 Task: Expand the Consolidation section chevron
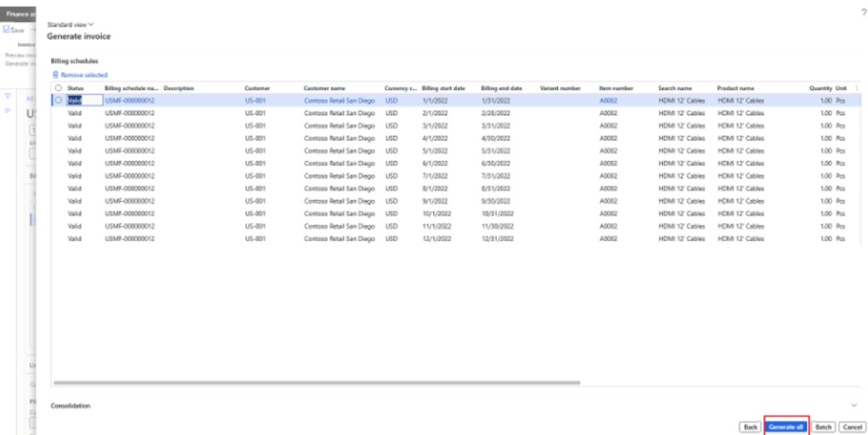(854, 405)
